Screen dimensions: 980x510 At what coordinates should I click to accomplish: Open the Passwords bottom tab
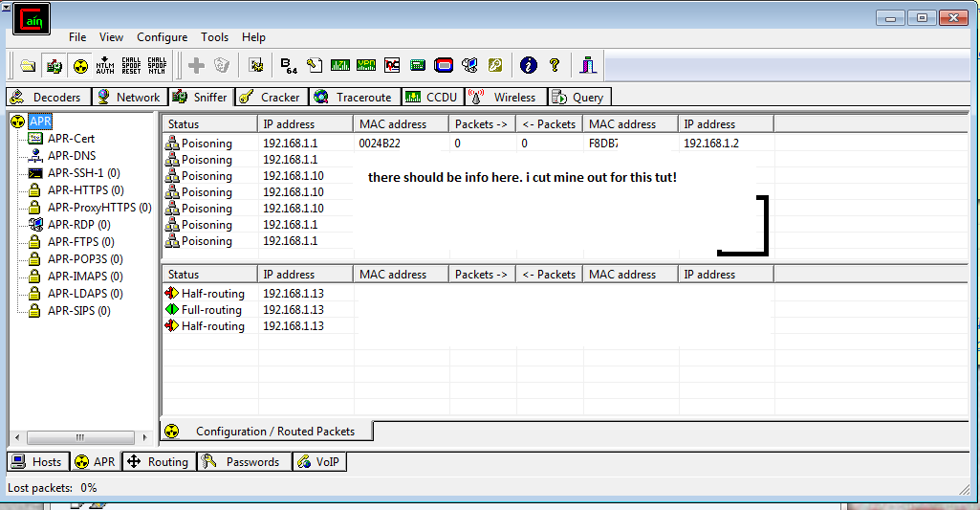coord(244,462)
